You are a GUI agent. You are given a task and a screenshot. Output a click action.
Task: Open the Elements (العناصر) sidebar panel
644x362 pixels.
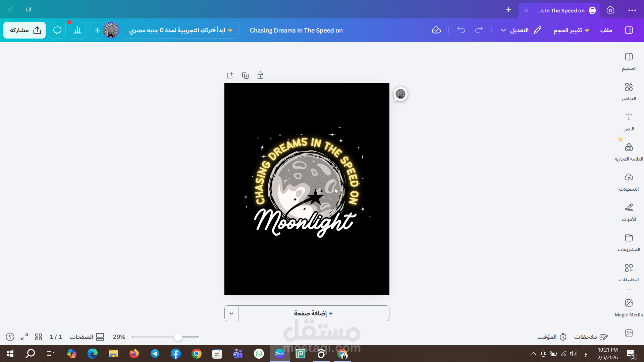tap(629, 91)
